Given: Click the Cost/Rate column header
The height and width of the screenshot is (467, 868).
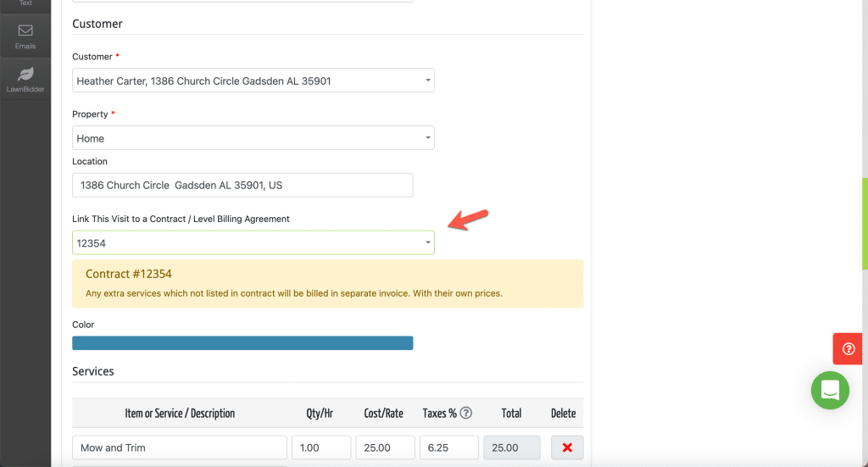Looking at the screenshot, I should coord(384,414).
